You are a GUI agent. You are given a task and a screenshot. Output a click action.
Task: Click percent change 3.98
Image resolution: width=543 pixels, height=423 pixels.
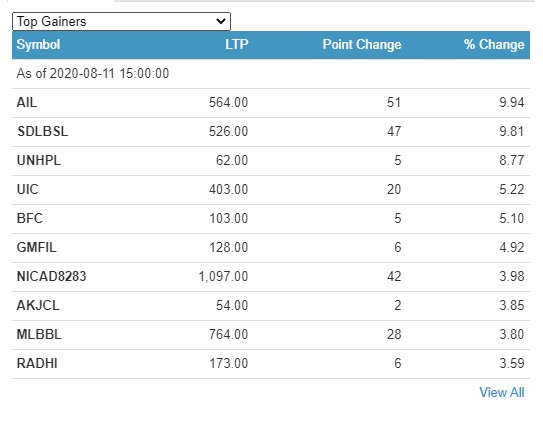(x=512, y=276)
